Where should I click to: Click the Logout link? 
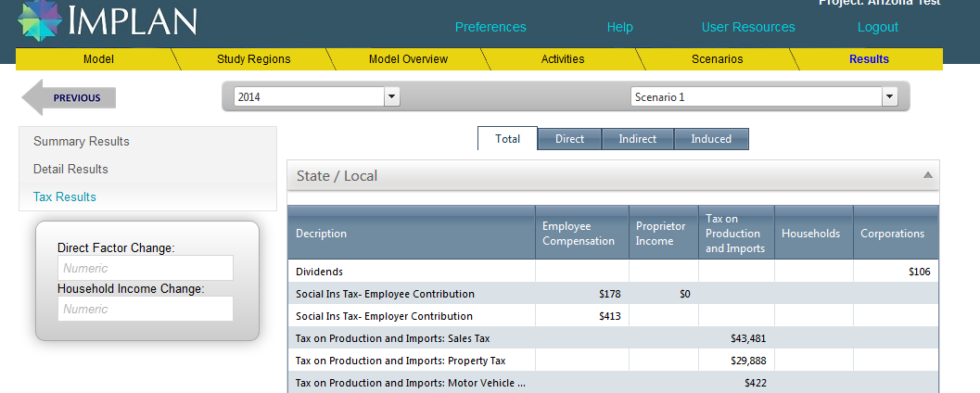pos(877,28)
